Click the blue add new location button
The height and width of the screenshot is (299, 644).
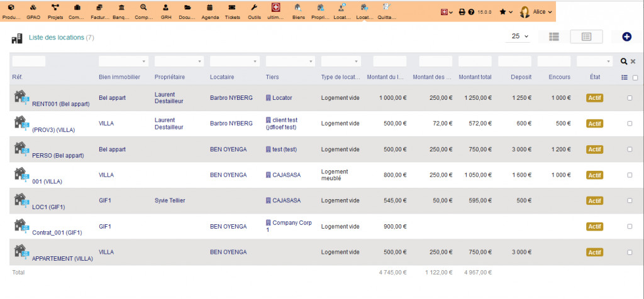[x=626, y=36]
